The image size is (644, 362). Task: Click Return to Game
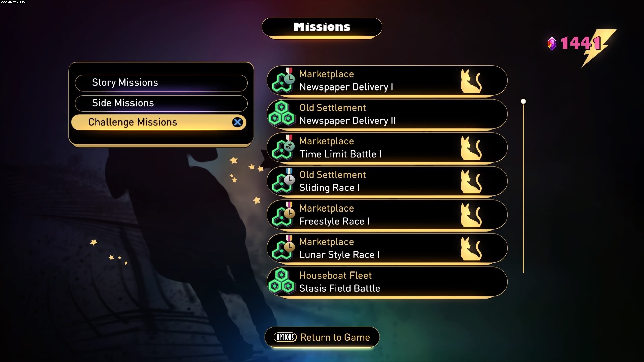pos(322,337)
